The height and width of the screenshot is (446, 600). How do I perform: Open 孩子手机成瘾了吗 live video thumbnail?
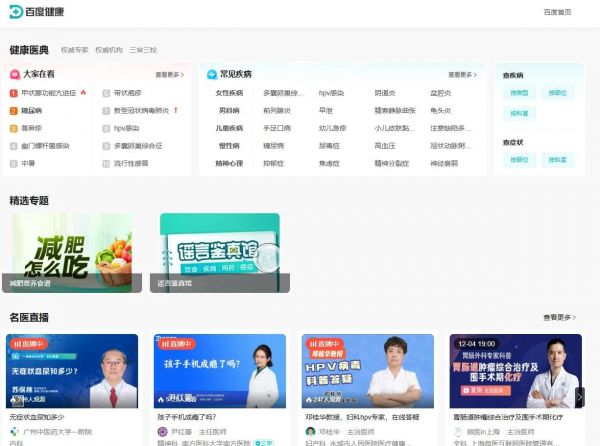click(x=220, y=371)
